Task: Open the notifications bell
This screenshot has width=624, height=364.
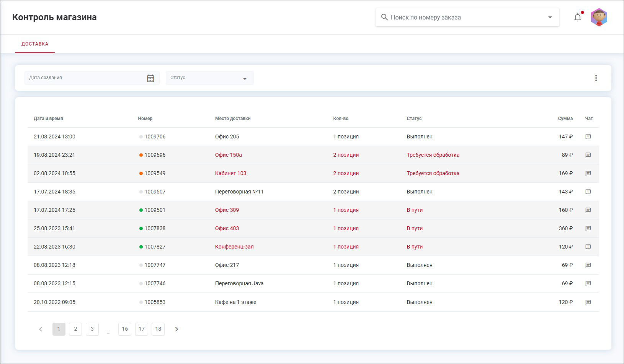Action: click(577, 18)
